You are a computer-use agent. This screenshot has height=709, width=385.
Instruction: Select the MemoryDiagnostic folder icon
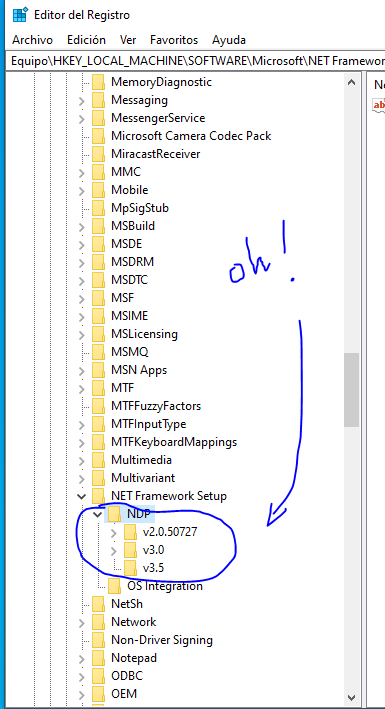[98, 82]
